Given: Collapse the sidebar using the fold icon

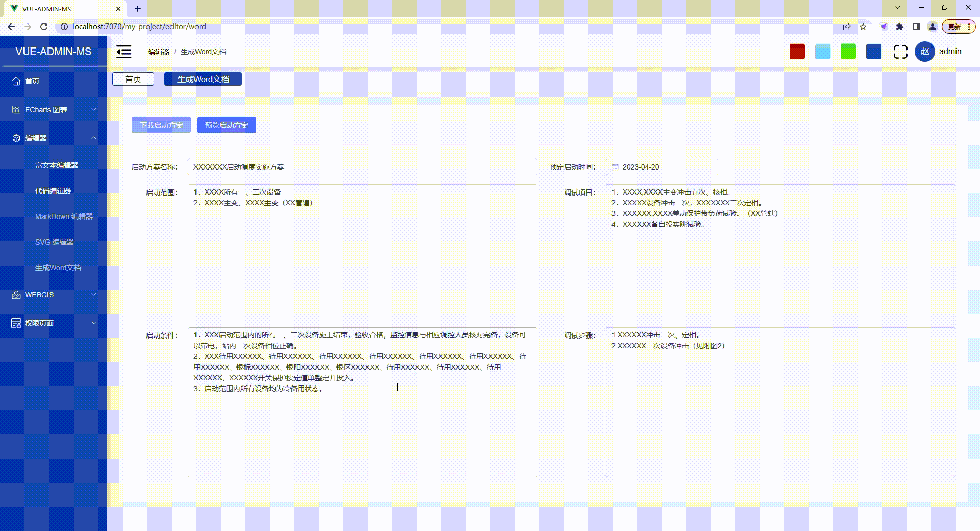Looking at the screenshot, I should point(124,52).
